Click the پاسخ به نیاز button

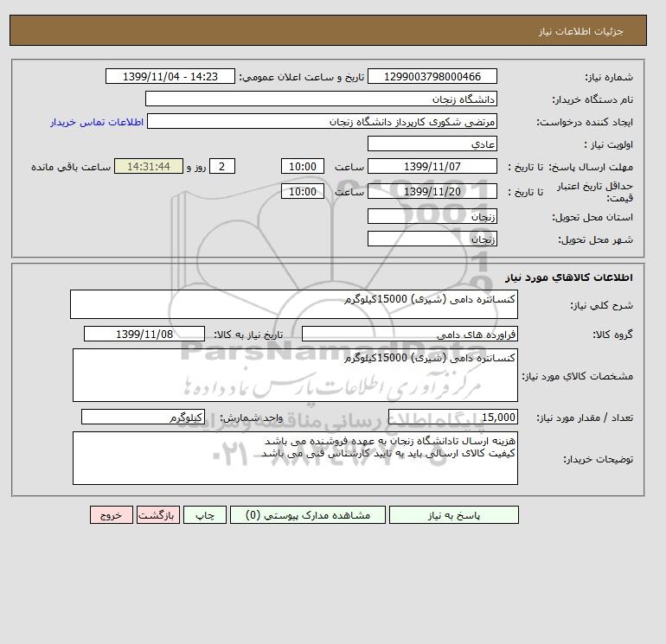453,515
